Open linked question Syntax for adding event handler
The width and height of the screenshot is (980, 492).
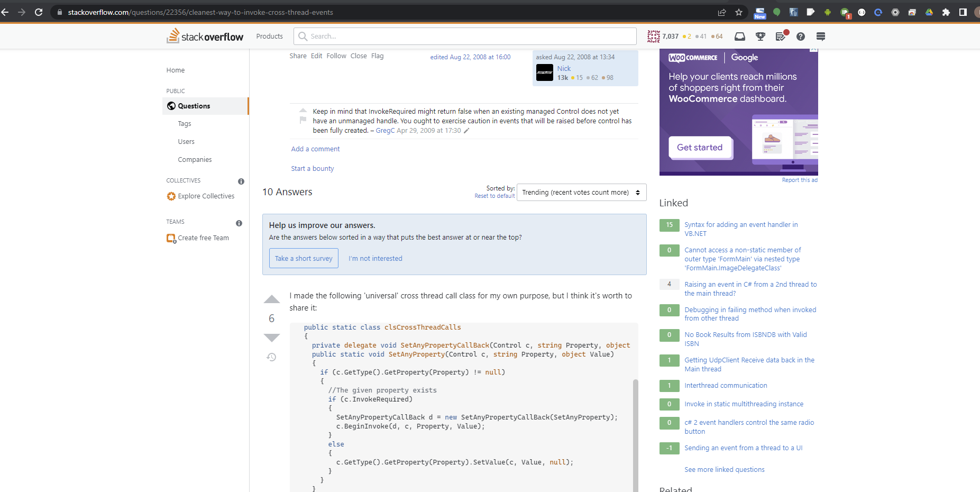pos(741,229)
